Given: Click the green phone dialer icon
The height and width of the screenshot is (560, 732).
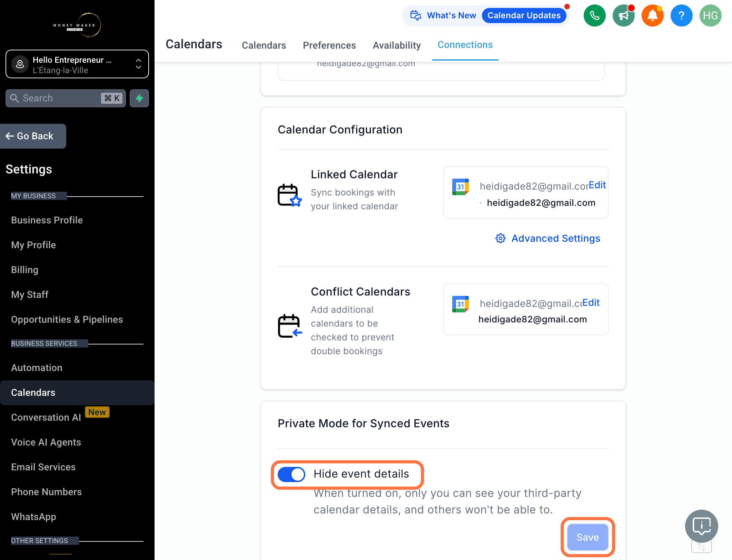Looking at the screenshot, I should pyautogui.click(x=594, y=16).
